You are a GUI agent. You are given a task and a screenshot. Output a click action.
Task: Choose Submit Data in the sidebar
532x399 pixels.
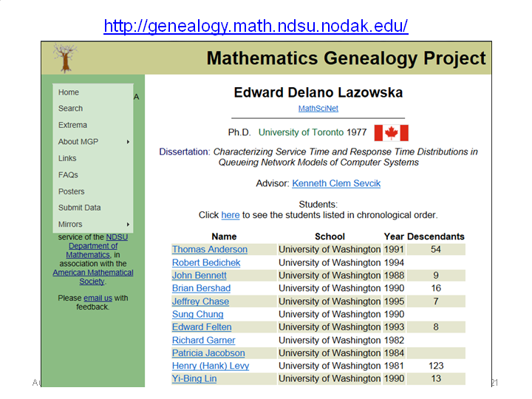pos(79,208)
